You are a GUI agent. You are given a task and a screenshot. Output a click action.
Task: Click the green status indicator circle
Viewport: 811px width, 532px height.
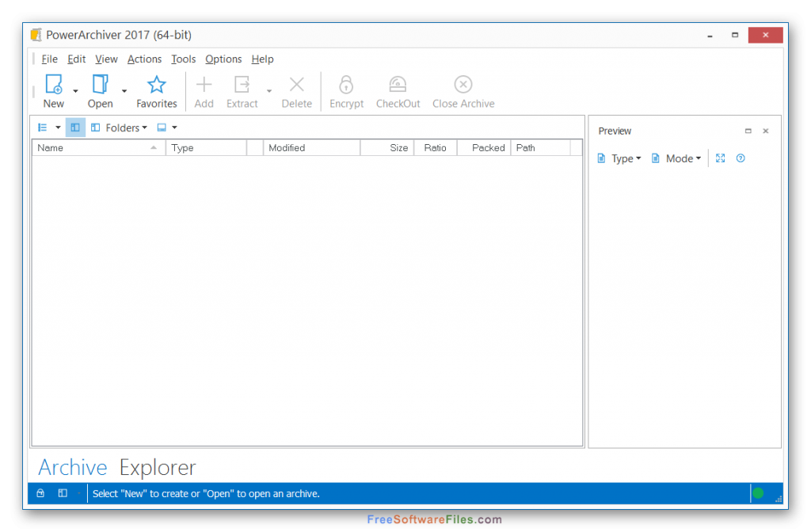[758, 493]
